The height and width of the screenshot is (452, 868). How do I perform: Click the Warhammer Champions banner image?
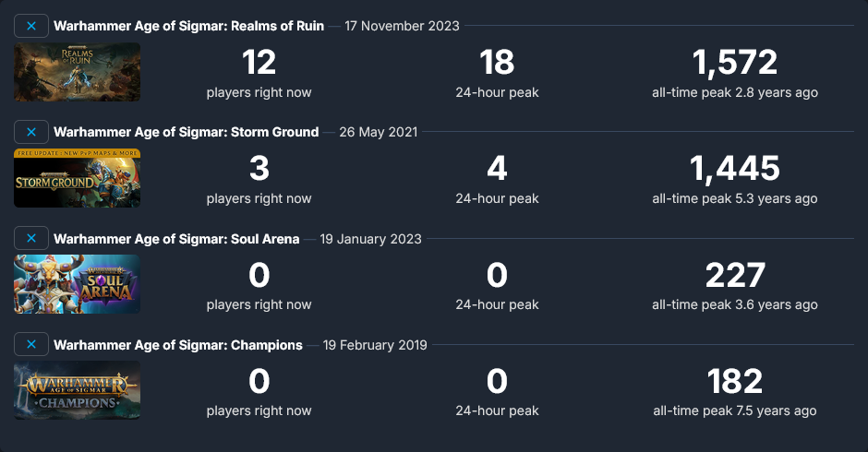[77, 390]
